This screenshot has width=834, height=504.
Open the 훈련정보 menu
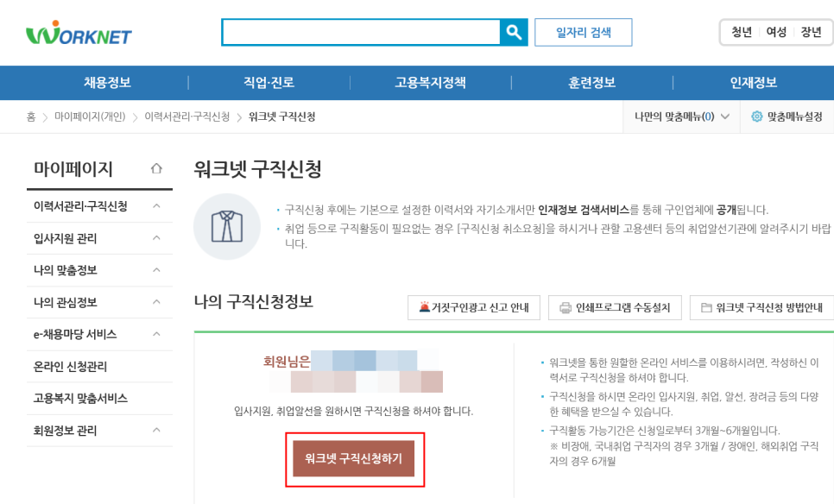click(x=592, y=82)
